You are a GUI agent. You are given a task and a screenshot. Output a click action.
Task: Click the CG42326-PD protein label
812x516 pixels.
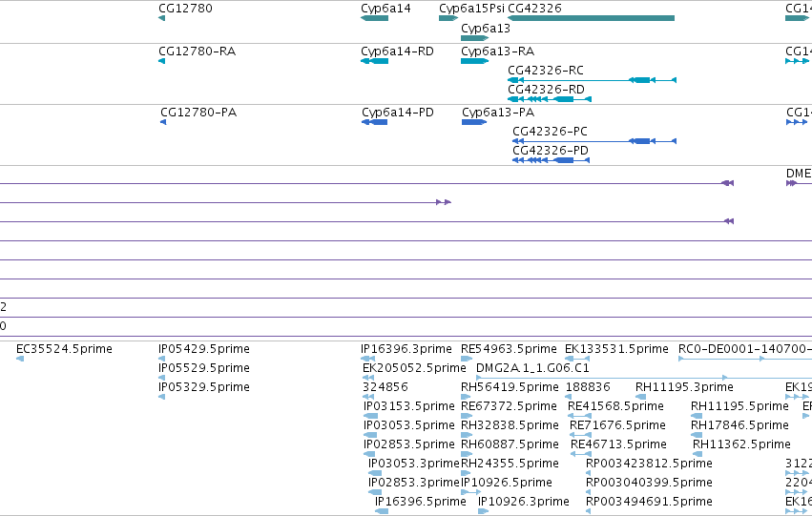point(551,151)
